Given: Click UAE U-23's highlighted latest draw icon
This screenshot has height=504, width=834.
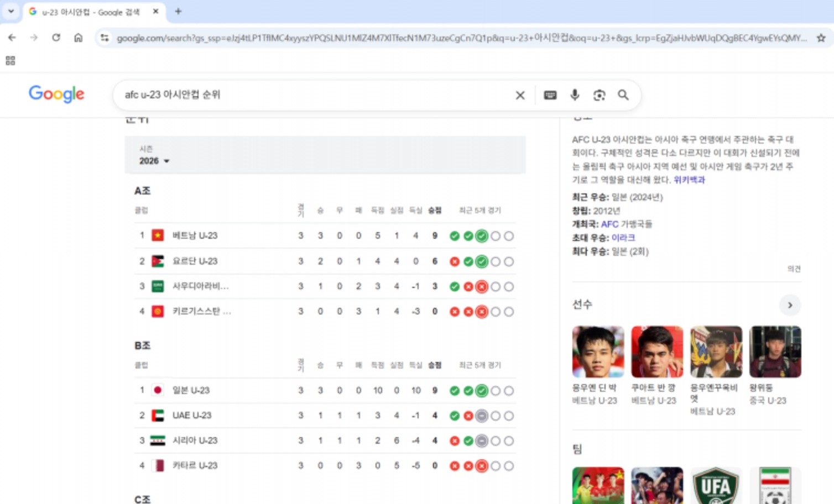Looking at the screenshot, I should point(482,416).
